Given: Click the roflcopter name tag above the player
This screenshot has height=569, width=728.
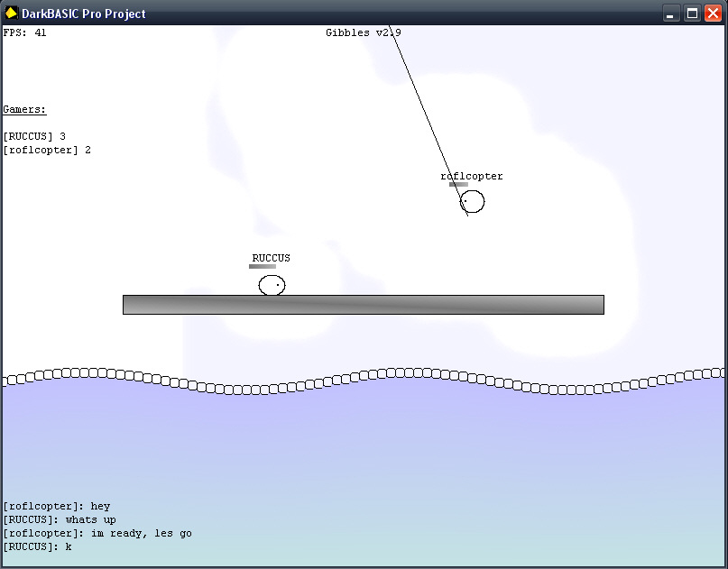Looking at the screenshot, I should [x=471, y=176].
